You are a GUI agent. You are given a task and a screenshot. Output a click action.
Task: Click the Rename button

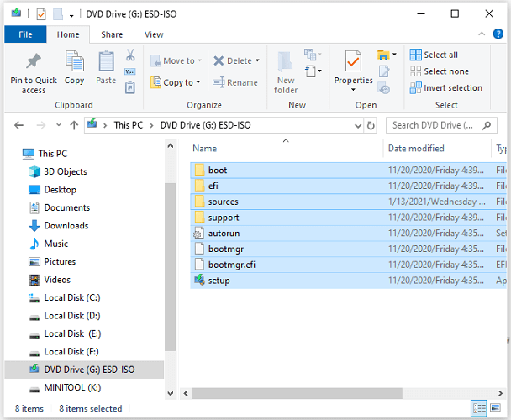click(x=235, y=83)
